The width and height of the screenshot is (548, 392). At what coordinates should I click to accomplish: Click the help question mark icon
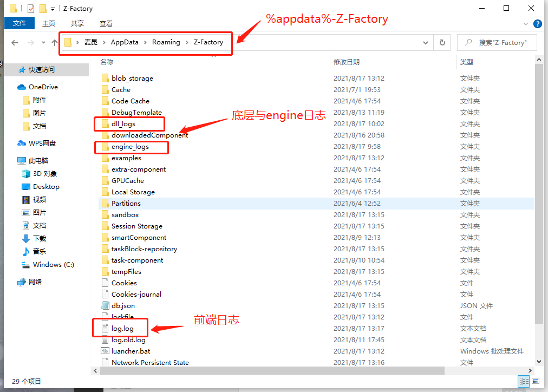pyautogui.click(x=537, y=24)
